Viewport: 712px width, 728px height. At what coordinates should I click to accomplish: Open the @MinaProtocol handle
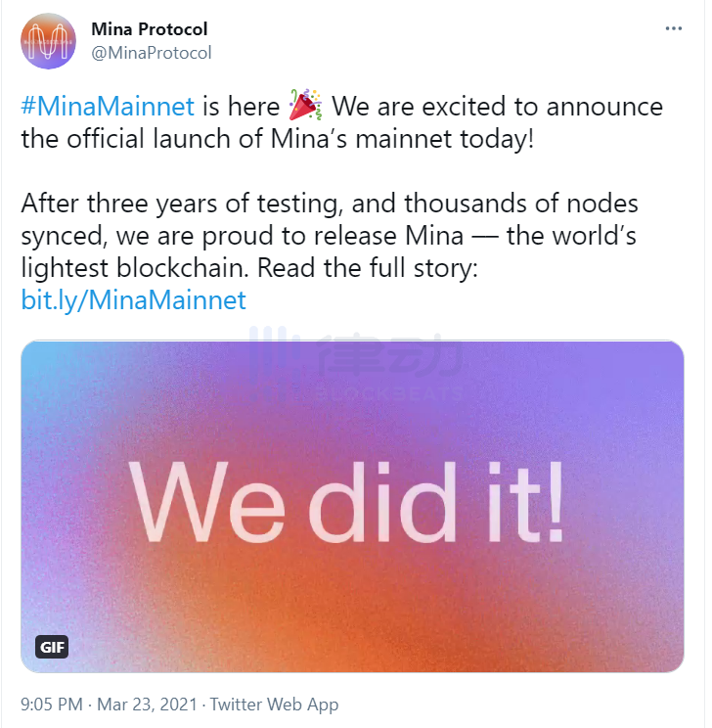pos(152,53)
